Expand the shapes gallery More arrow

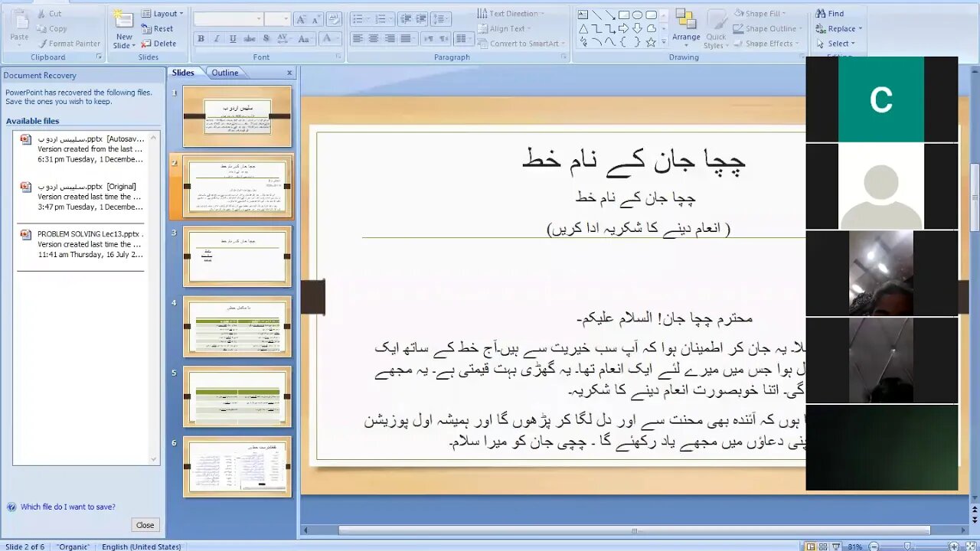(663, 43)
